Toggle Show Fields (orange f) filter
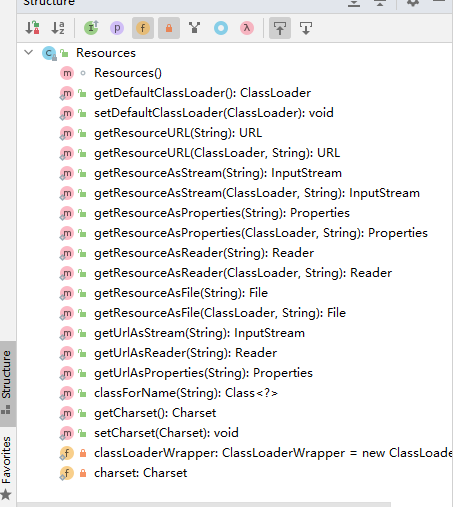The image size is (453, 507). coord(143,28)
